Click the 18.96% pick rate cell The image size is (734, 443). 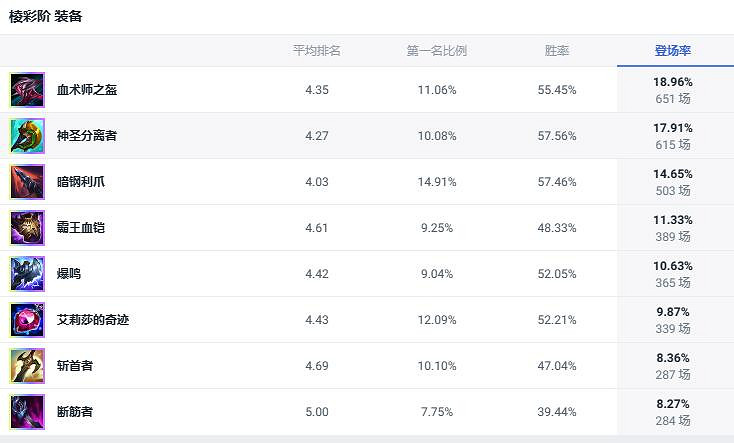pyautogui.click(x=673, y=82)
